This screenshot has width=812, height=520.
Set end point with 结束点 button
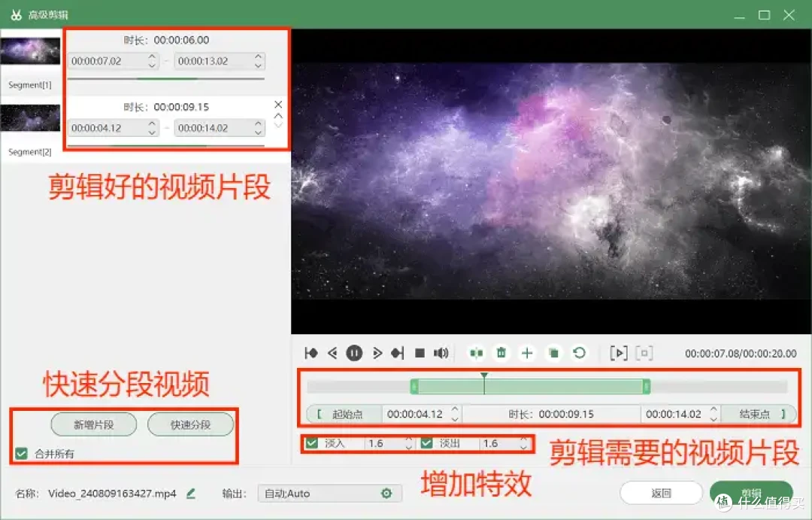[759, 414]
